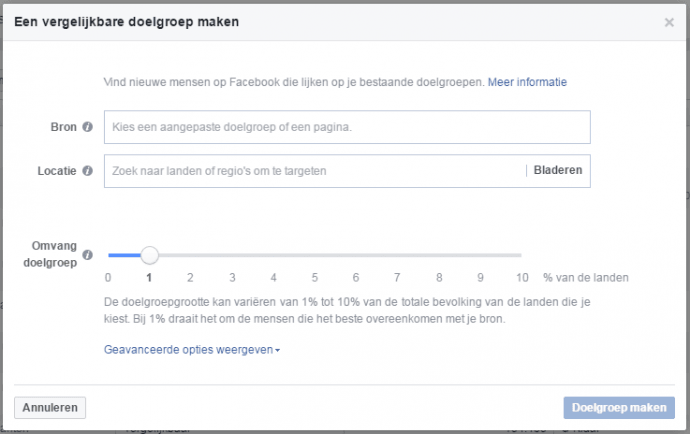The image size is (690, 434).
Task: Click the Annuleren button
Action: pos(50,408)
